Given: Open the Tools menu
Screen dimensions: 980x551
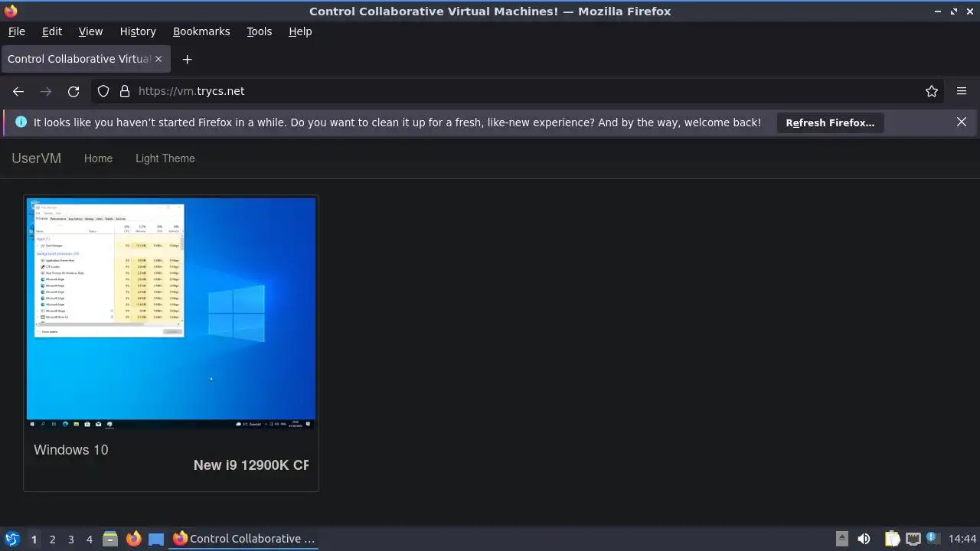Looking at the screenshot, I should click(x=259, y=31).
